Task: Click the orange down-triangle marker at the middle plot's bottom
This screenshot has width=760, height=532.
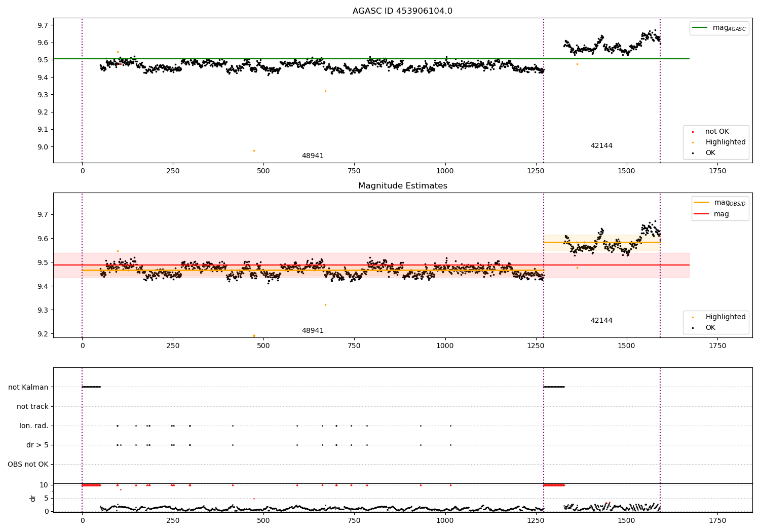Action: tap(254, 336)
